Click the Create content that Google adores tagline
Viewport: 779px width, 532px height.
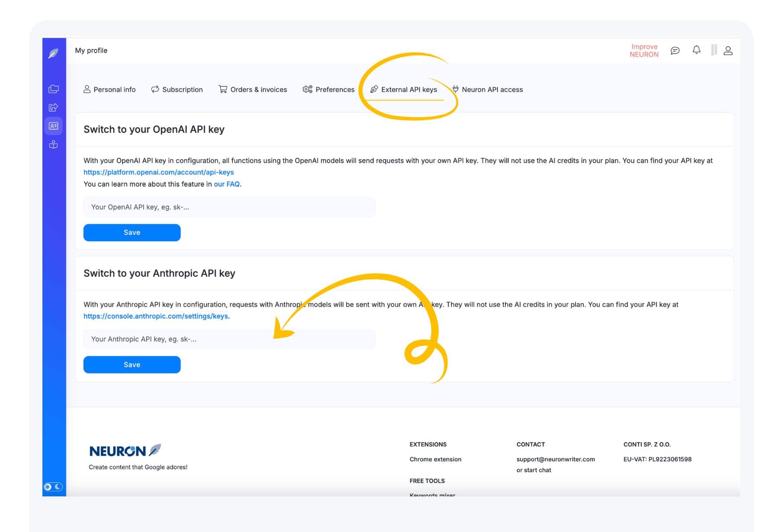[138, 467]
